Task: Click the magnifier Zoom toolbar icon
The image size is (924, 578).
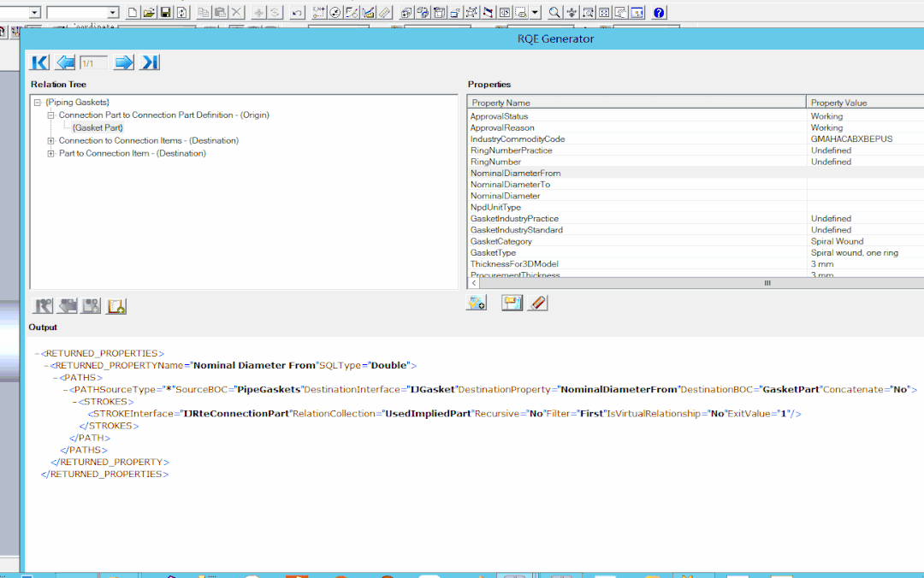Action: click(554, 12)
